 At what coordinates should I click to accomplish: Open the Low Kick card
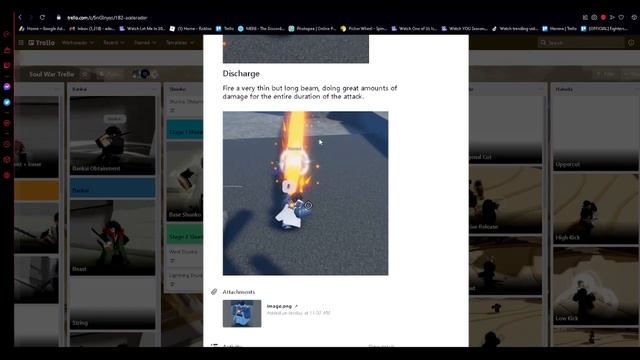pyautogui.click(x=596, y=286)
